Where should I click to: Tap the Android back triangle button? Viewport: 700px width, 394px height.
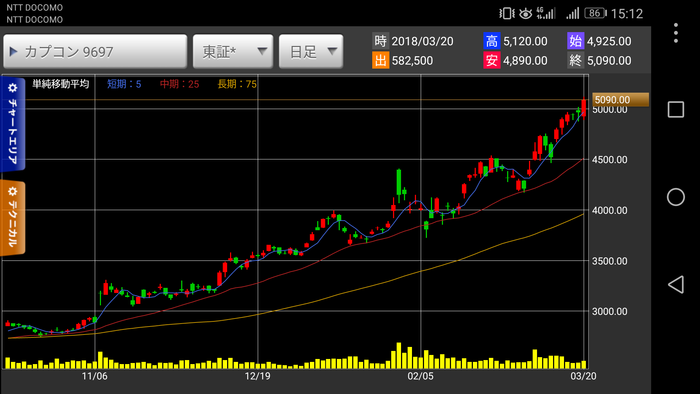(x=676, y=284)
